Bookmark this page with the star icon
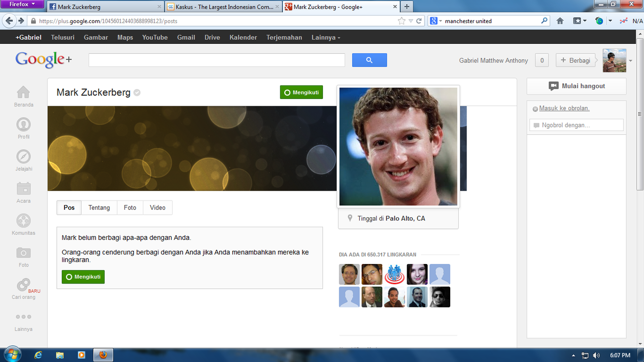Viewport: 644px width, 362px height. 401,21
